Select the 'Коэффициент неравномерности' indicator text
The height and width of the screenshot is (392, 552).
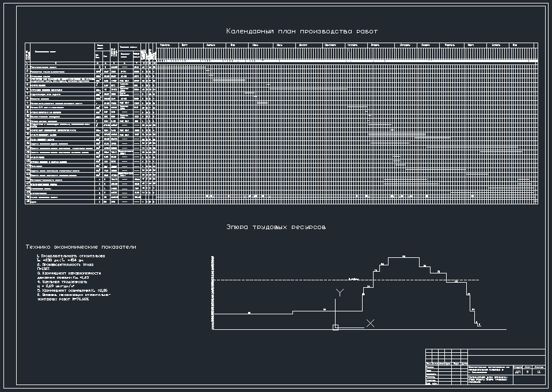69,273
